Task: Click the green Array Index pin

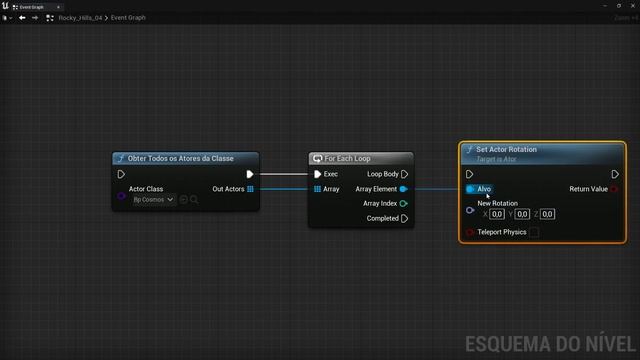Action: coord(403,203)
